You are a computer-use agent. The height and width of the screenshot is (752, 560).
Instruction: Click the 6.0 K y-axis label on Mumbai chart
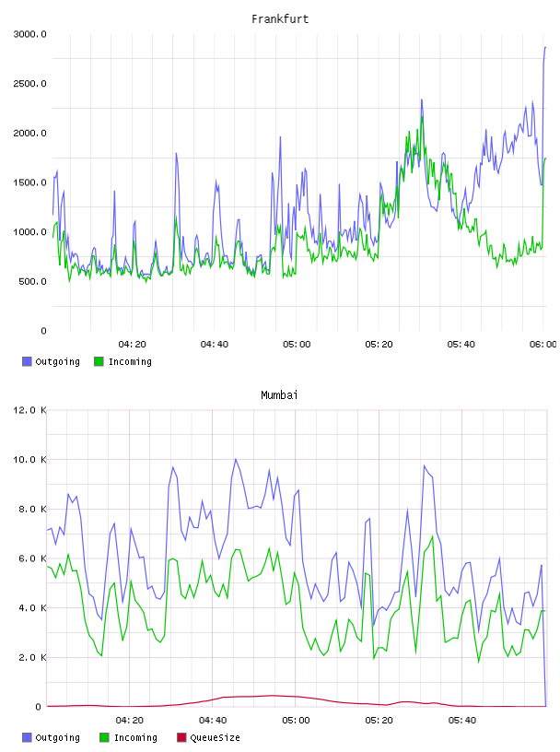point(32,558)
